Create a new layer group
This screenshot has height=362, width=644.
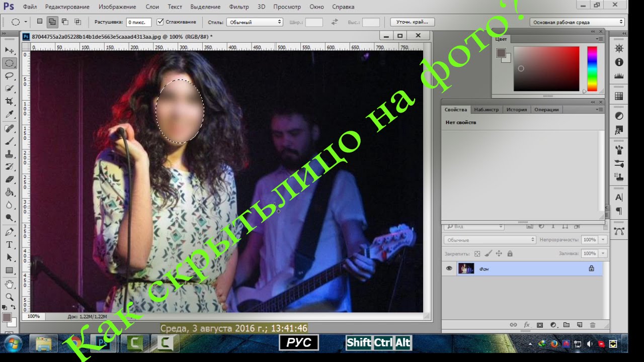[566, 325]
